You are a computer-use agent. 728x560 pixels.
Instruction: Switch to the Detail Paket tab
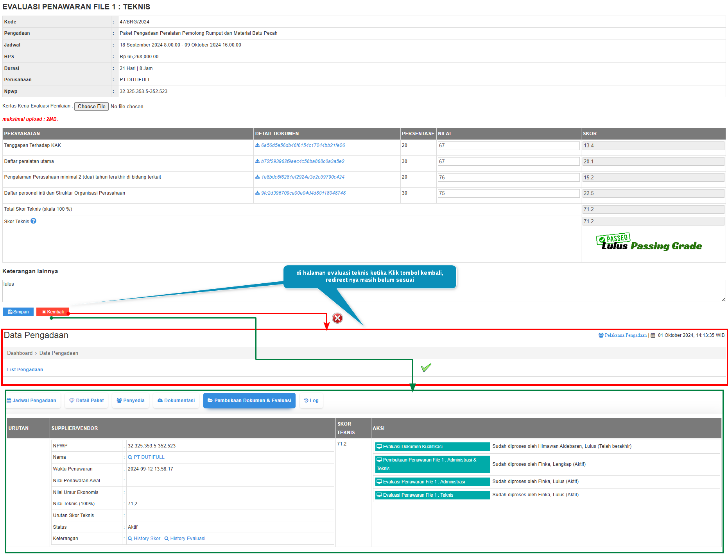click(x=86, y=401)
